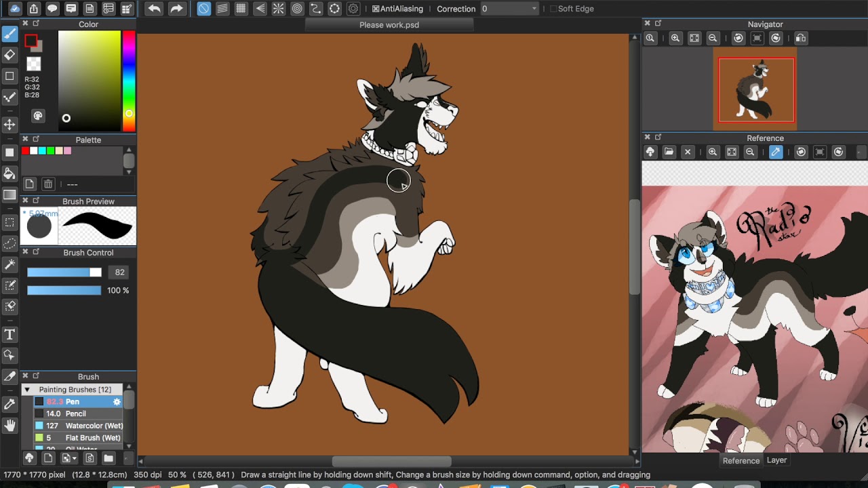
Task: Enable vanishing point snap
Action: (x=260, y=9)
